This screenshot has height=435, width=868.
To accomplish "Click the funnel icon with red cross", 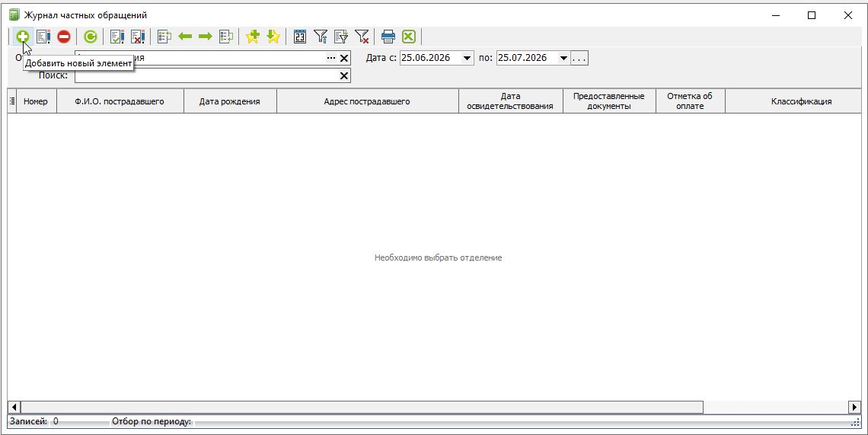I will click(361, 37).
